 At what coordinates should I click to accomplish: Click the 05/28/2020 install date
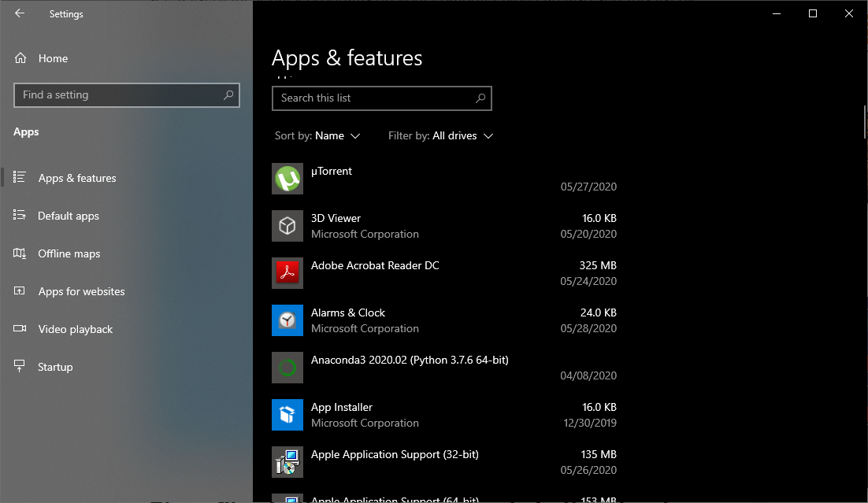[588, 328]
